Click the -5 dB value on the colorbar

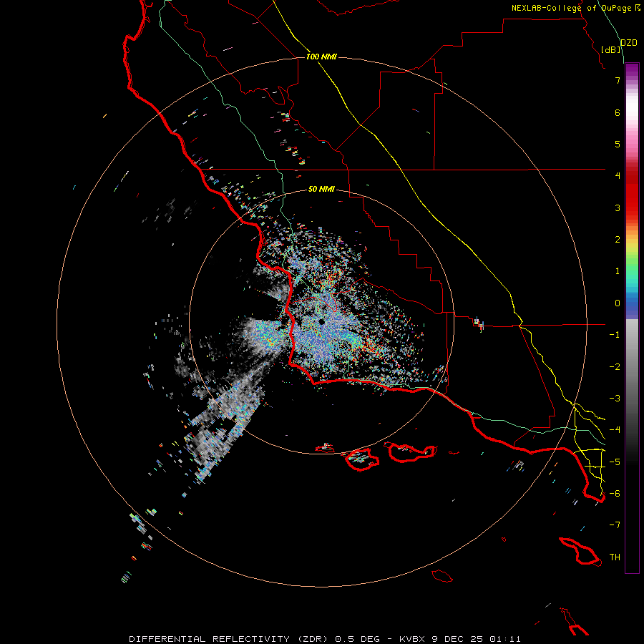point(615,462)
